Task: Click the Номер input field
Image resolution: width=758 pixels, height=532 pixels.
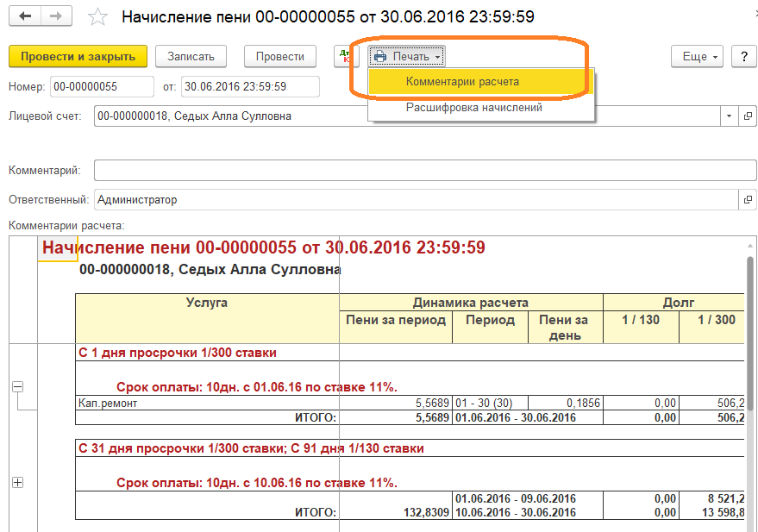Action: click(x=102, y=87)
